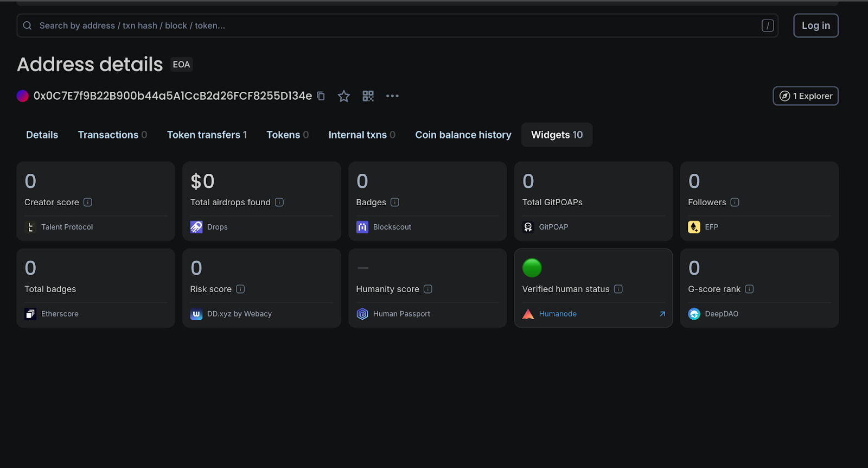Show info for Creator score
This screenshot has height=468, width=868.
point(88,202)
